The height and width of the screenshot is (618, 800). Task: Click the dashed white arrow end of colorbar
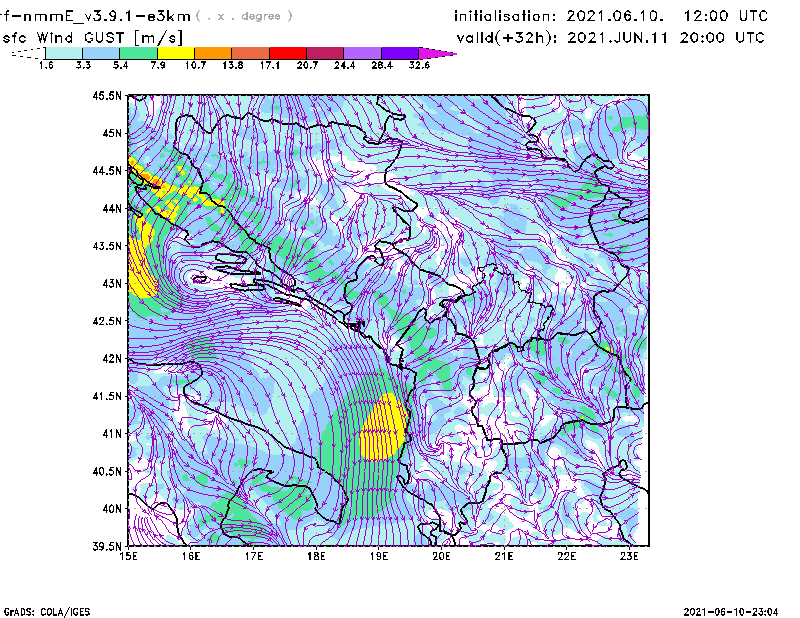[28, 53]
